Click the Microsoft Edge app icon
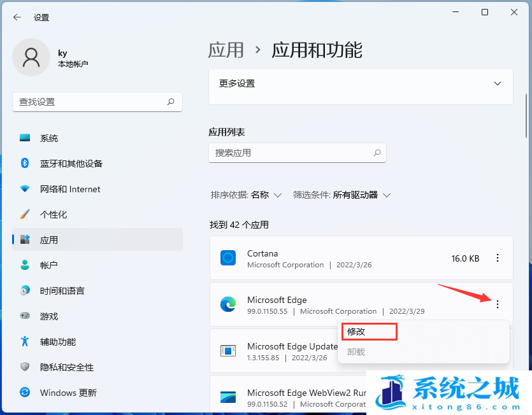This screenshot has height=415, width=532. click(x=228, y=305)
